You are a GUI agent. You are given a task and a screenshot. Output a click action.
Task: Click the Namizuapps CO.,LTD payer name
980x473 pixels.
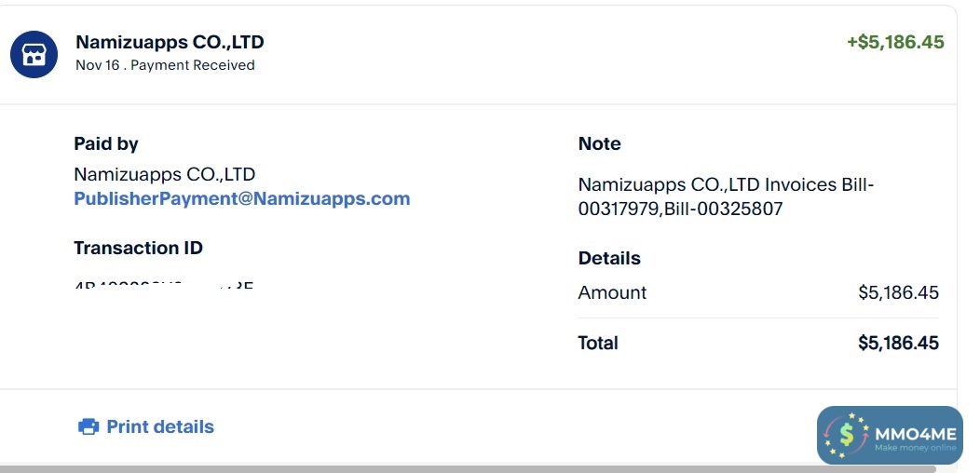[164, 174]
